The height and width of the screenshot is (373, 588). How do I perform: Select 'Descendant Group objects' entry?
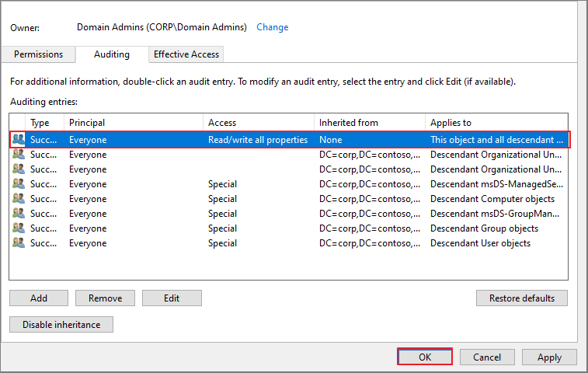point(484,228)
